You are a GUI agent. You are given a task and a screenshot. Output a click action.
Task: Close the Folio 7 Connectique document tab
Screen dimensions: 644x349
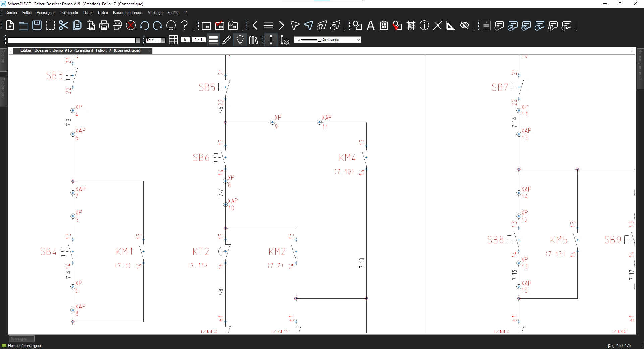(x=150, y=51)
